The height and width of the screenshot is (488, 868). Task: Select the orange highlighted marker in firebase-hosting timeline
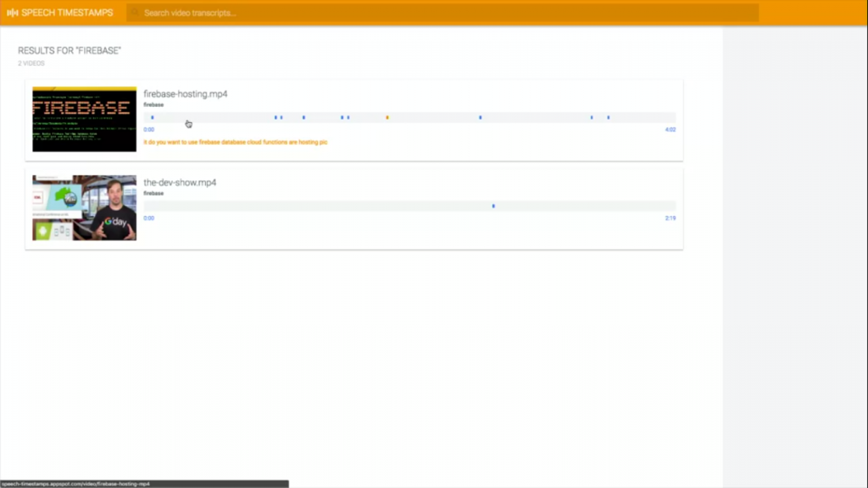(387, 117)
